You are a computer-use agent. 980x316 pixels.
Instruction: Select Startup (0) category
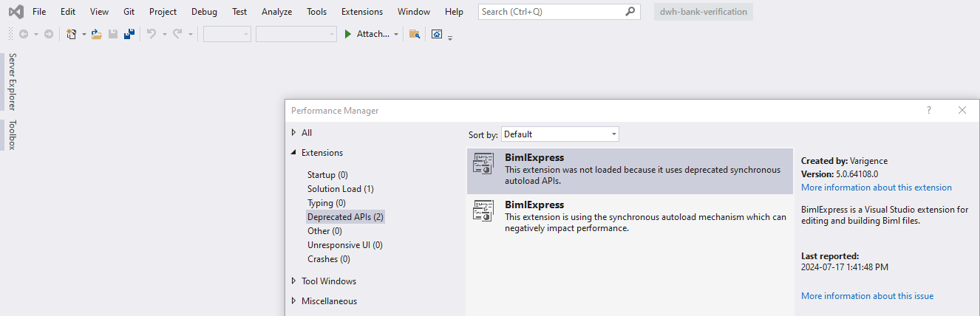[327, 175]
